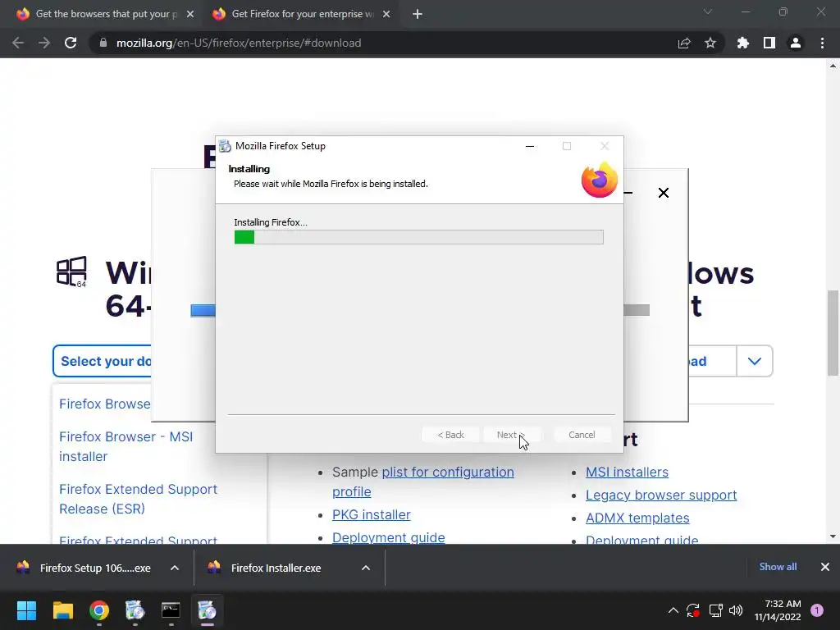Open the 'MSI installers' link
This screenshot has height=630, width=840.
(x=627, y=472)
